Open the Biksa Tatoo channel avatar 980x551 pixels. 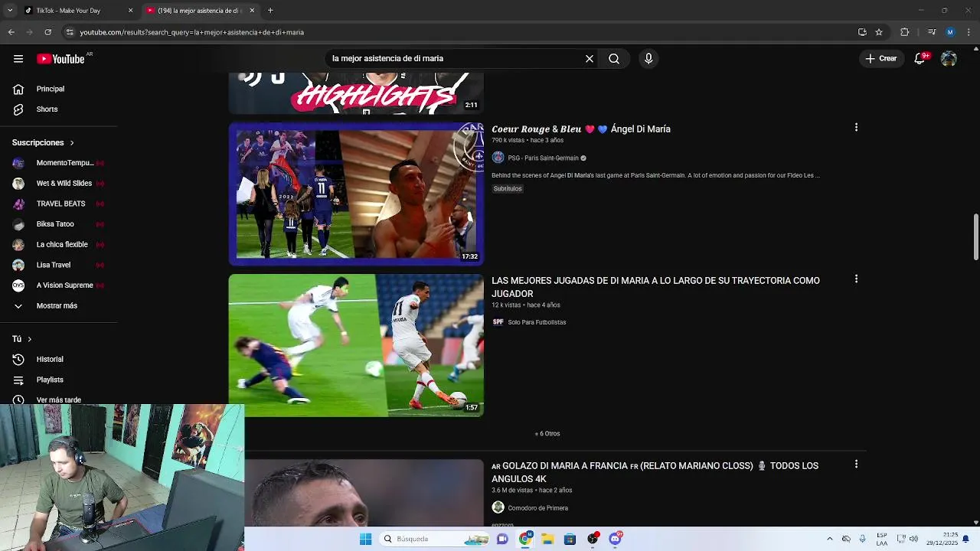(18, 224)
